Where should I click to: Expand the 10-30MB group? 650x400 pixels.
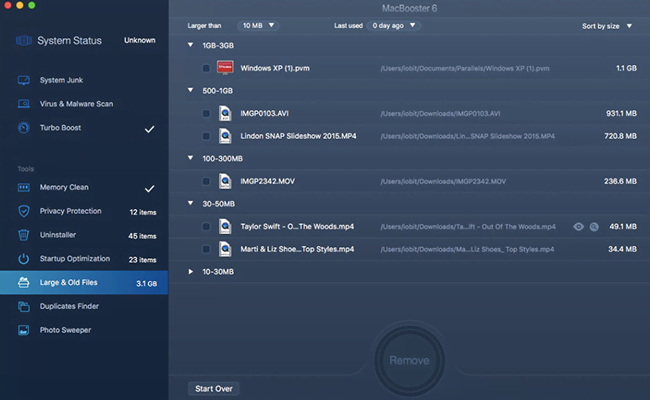(190, 272)
